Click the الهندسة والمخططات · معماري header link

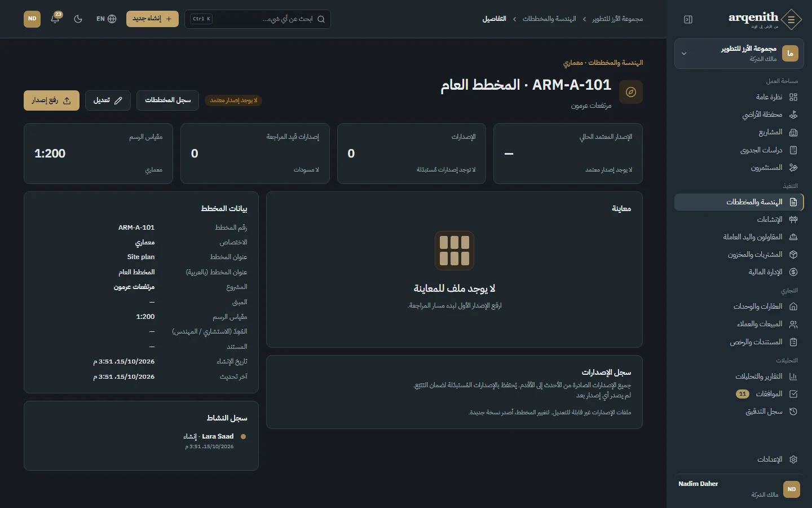point(603,63)
